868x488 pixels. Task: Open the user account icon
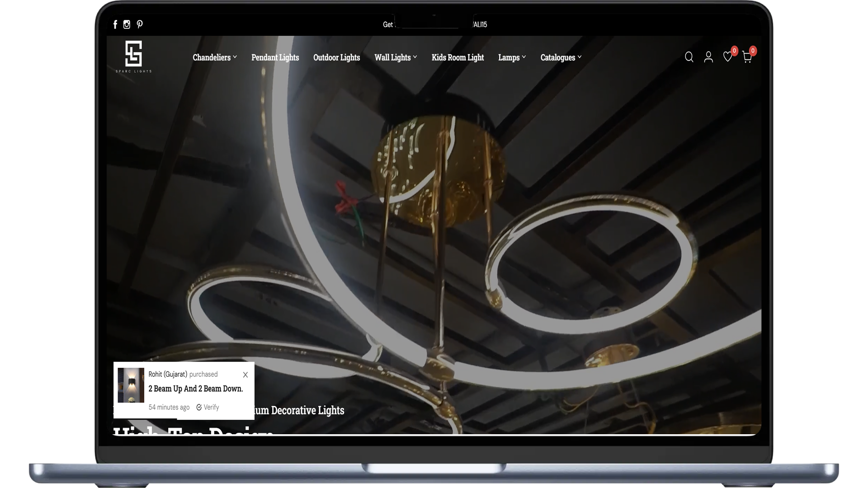pyautogui.click(x=708, y=57)
